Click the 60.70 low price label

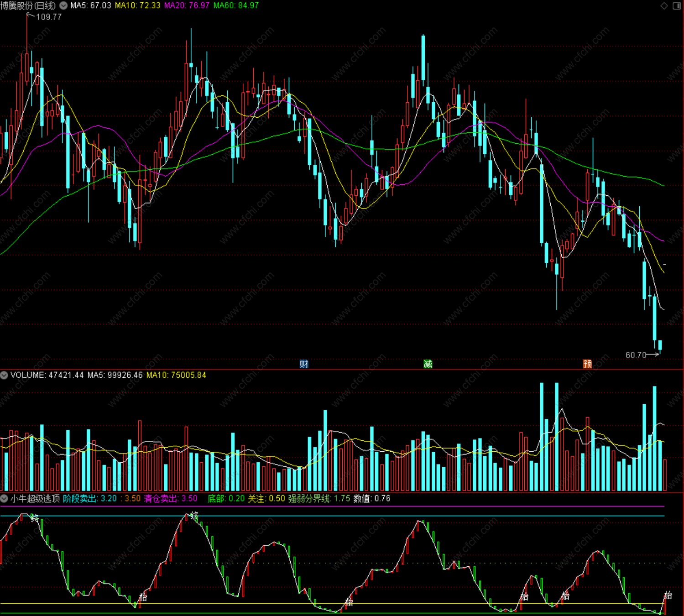[636, 355]
